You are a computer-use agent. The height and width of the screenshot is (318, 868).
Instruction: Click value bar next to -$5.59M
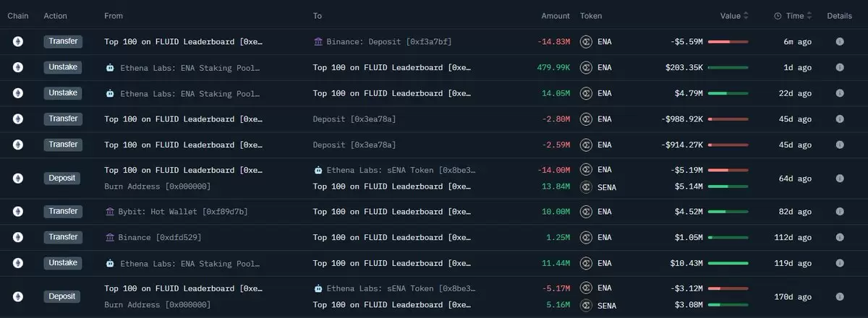[x=728, y=42]
